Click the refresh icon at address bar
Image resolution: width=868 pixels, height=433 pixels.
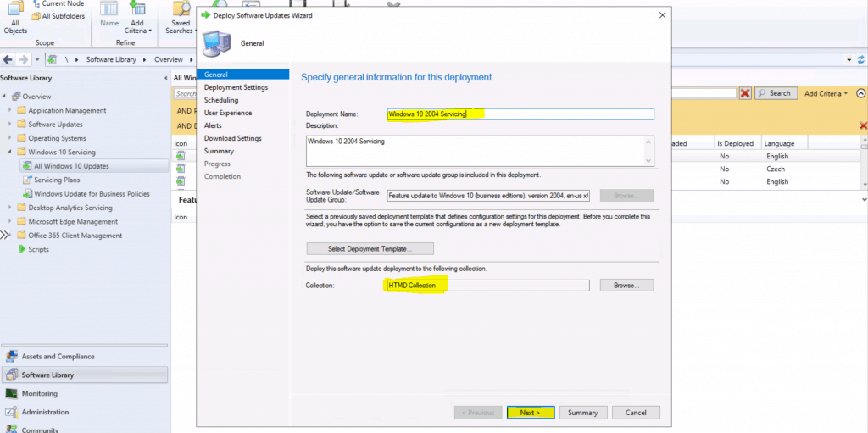(861, 59)
